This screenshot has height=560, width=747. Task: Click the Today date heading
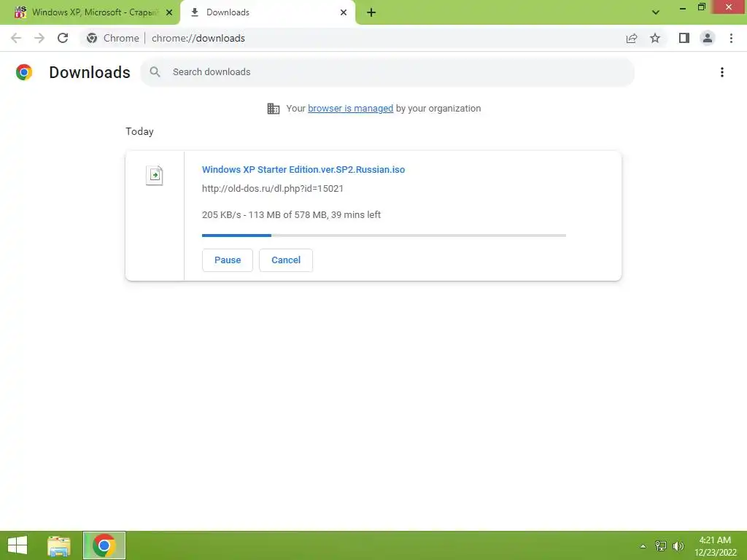(139, 131)
